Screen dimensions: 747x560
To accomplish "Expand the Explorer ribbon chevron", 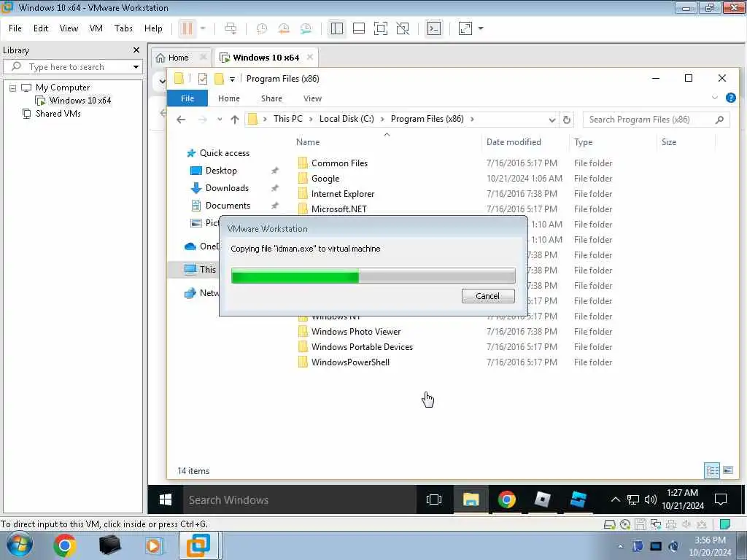I will (715, 98).
